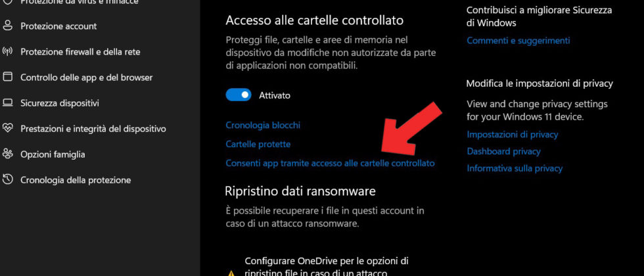Click the Controllo delle app window icon
Image resolution: width=644 pixels, height=276 pixels.
[x=8, y=78]
